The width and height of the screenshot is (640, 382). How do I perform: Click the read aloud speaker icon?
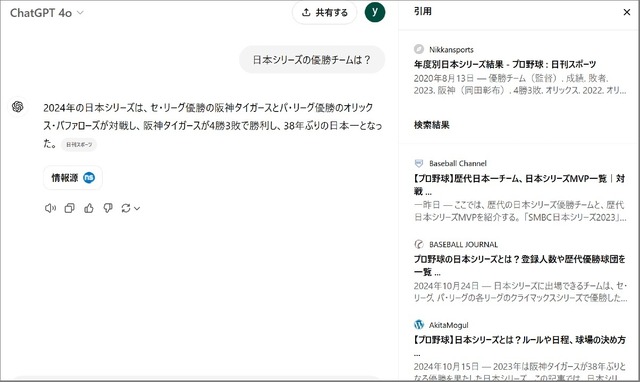[50, 208]
